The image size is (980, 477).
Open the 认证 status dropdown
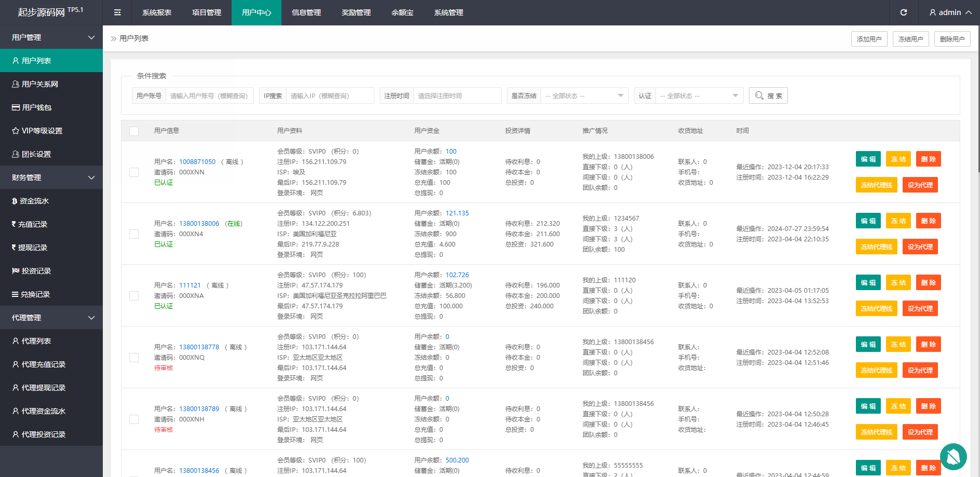(699, 96)
